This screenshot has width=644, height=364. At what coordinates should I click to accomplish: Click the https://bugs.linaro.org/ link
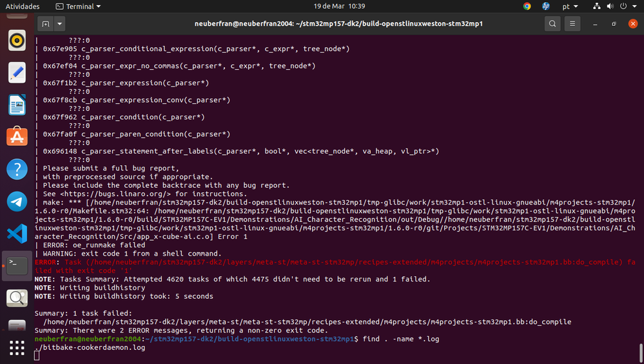pos(115,194)
